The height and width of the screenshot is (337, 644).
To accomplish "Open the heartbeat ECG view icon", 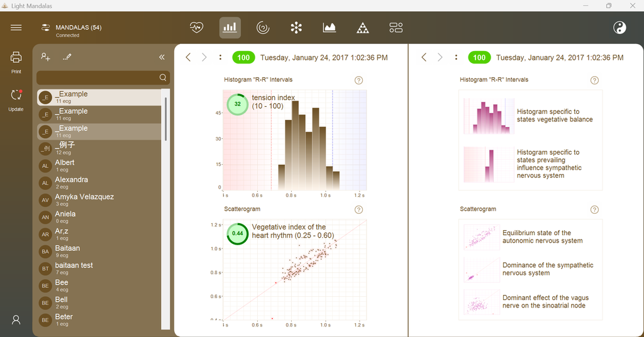I will pyautogui.click(x=196, y=28).
